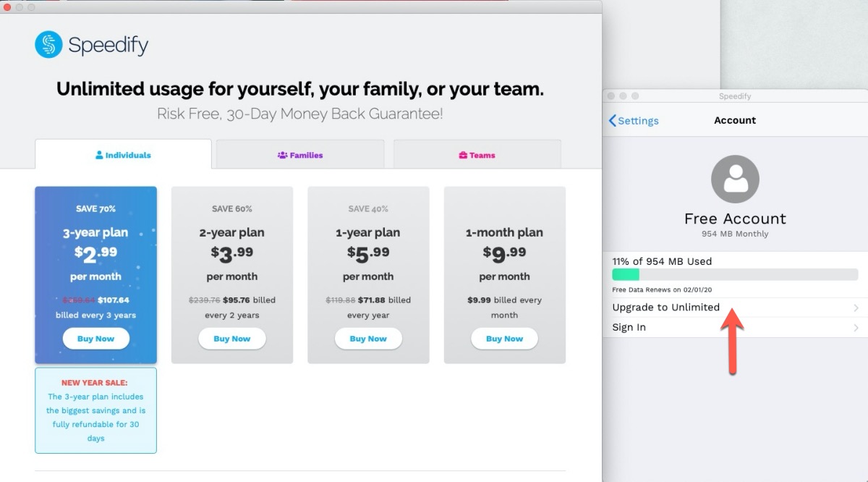The height and width of the screenshot is (482, 868).
Task: Buy the 3-year plan now
Action: coord(95,339)
